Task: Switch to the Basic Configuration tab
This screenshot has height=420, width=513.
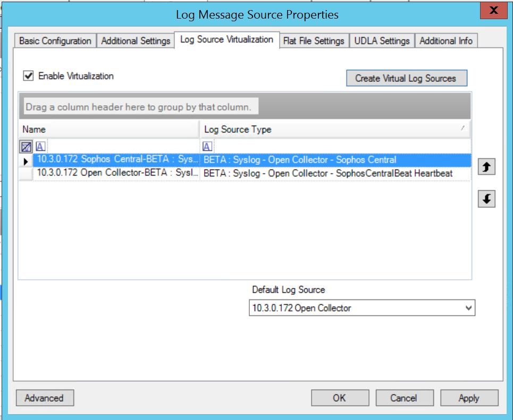Action: 55,41
